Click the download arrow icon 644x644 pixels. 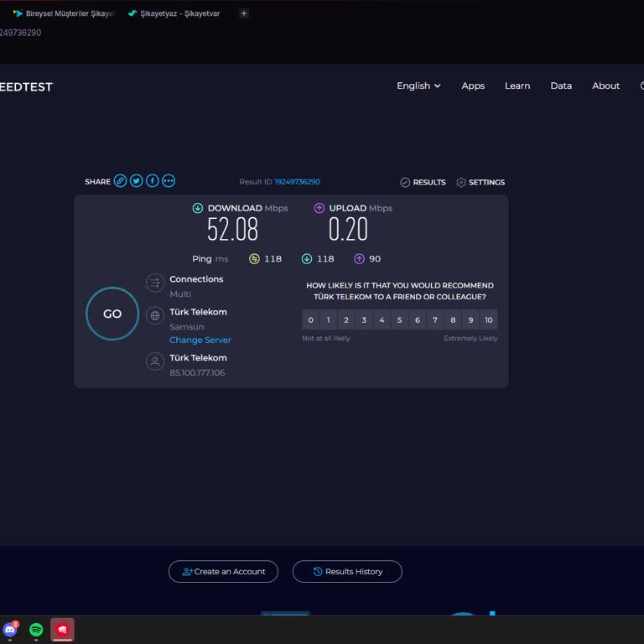[198, 208]
